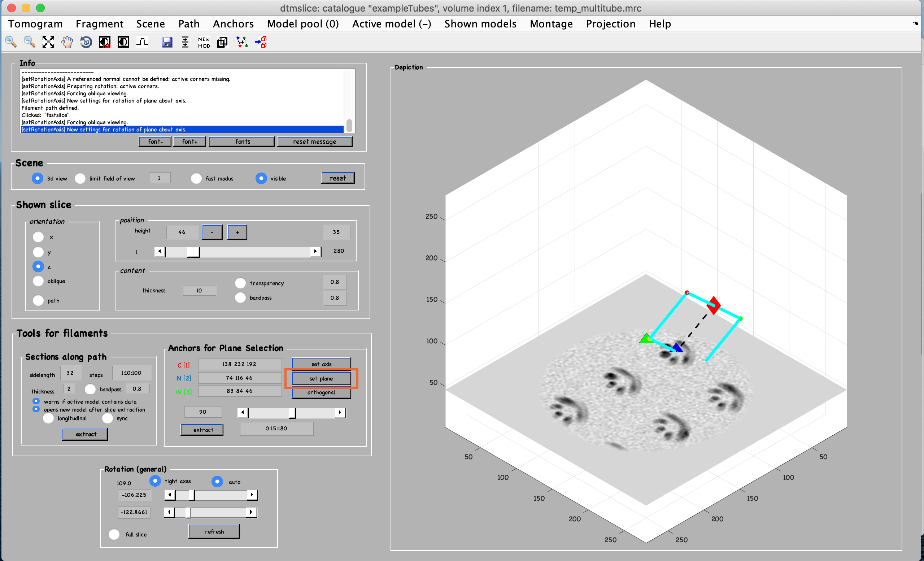Click the right arrow of height slider
The height and width of the screenshot is (561, 924).
[x=315, y=251]
